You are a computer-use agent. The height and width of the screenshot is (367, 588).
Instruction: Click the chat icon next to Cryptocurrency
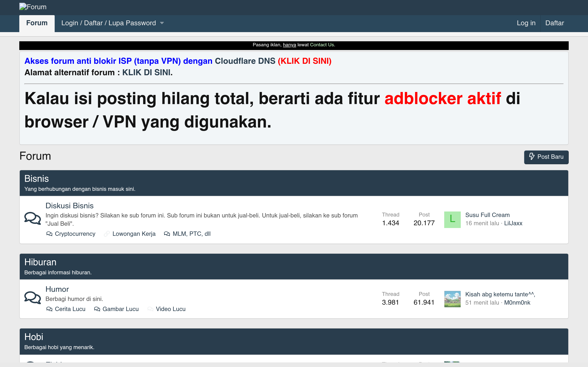coord(49,234)
